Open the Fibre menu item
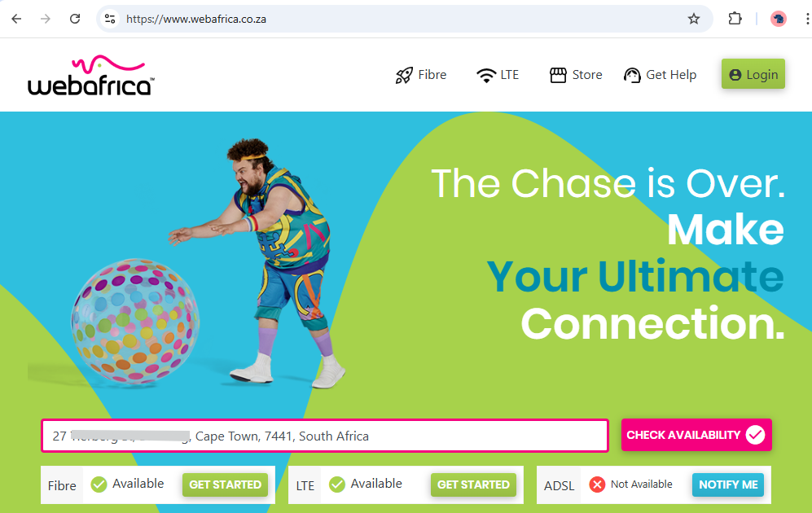812x513 pixels. coord(420,75)
